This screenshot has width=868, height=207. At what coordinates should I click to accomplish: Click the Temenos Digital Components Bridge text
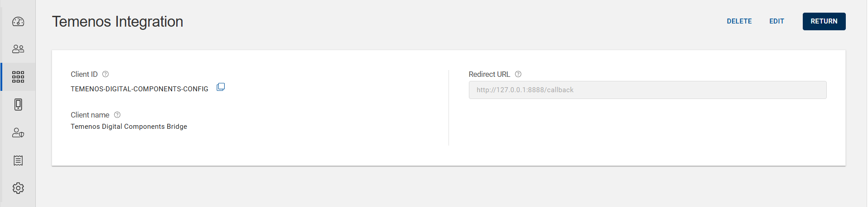pyautogui.click(x=129, y=127)
